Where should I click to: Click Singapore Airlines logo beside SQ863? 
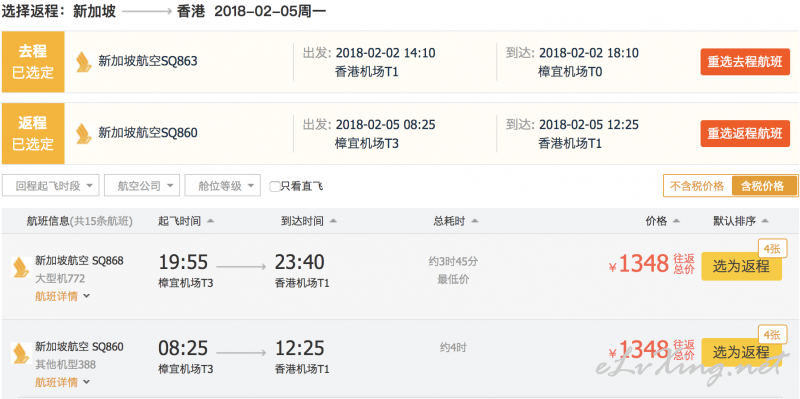pyautogui.click(x=84, y=62)
